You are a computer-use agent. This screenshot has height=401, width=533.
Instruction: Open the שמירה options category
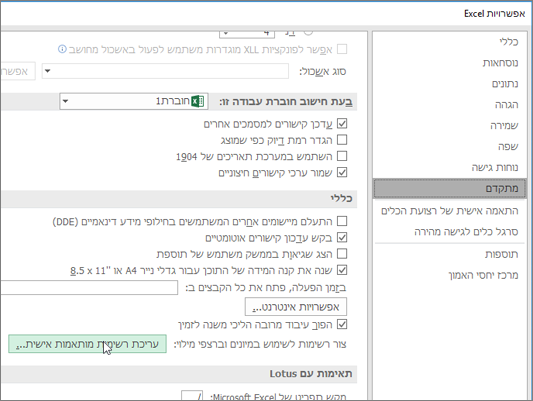[504, 125]
